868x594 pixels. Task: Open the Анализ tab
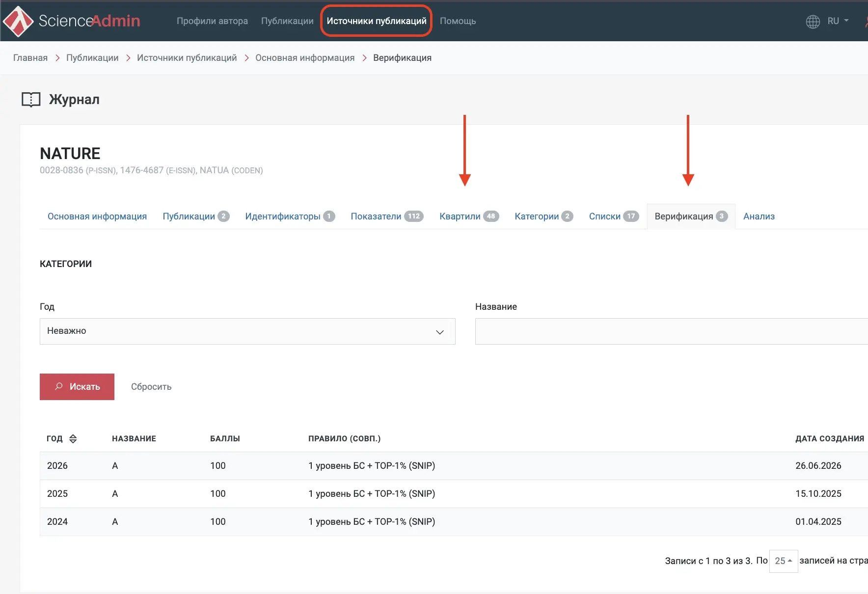coord(759,216)
